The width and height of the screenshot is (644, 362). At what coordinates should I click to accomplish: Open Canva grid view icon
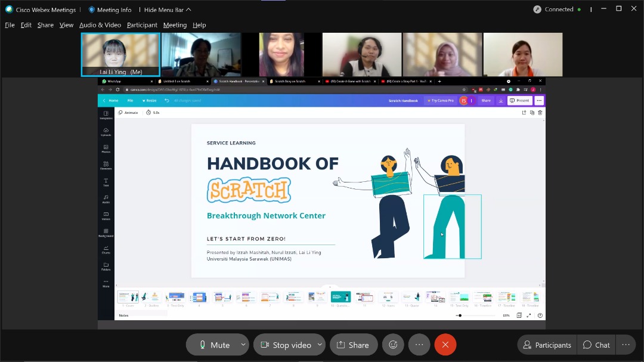pyautogui.click(x=519, y=315)
